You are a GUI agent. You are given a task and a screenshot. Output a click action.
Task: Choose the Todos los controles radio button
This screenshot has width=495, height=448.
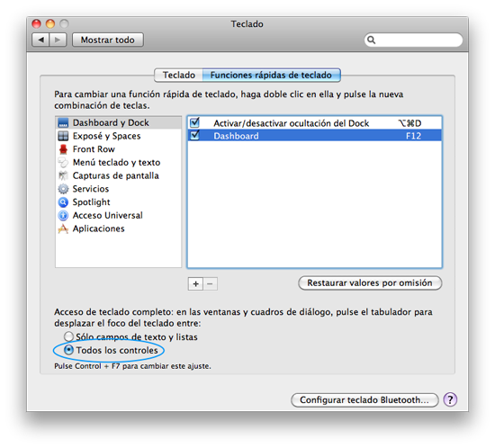click(68, 350)
